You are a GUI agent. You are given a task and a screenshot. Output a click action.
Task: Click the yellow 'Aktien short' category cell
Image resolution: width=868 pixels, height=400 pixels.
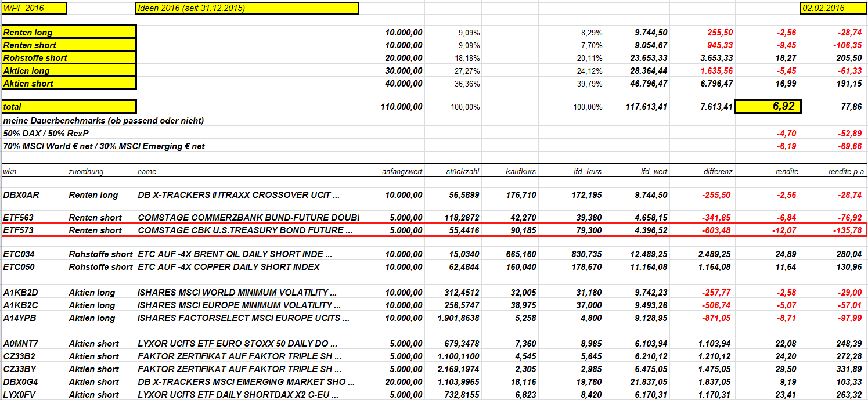click(x=69, y=83)
